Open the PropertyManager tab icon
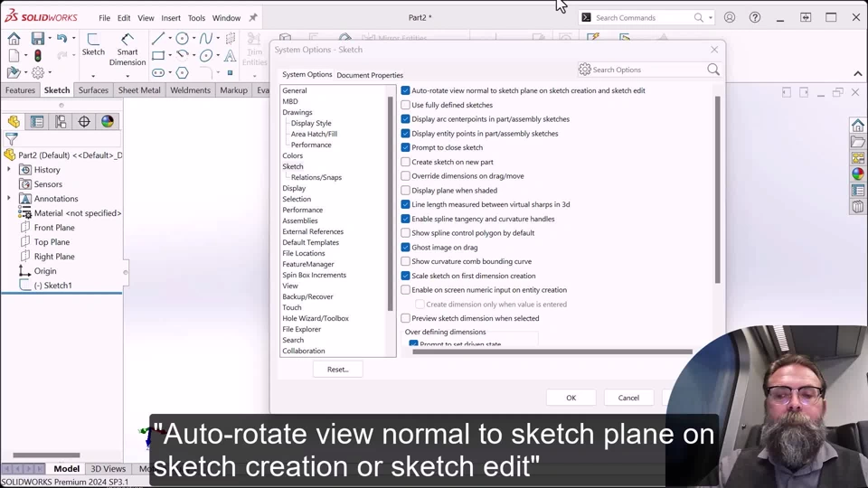The height and width of the screenshot is (488, 868). pyautogui.click(x=37, y=121)
